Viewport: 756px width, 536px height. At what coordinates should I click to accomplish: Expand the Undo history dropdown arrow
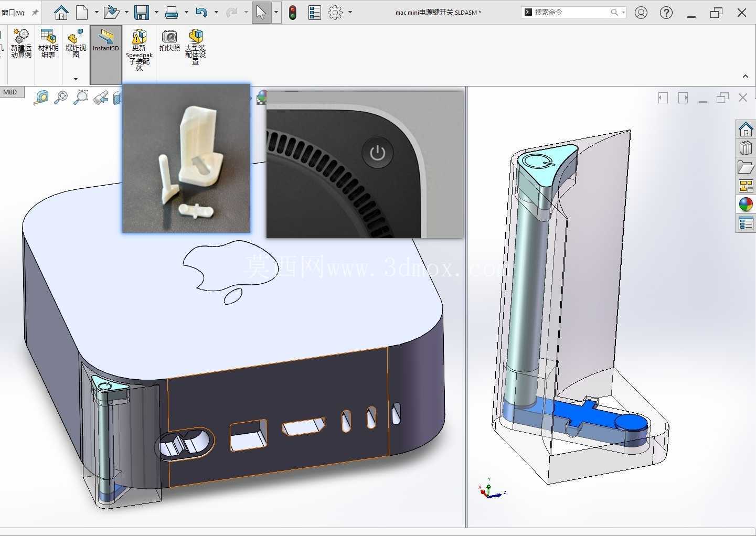[x=216, y=12]
